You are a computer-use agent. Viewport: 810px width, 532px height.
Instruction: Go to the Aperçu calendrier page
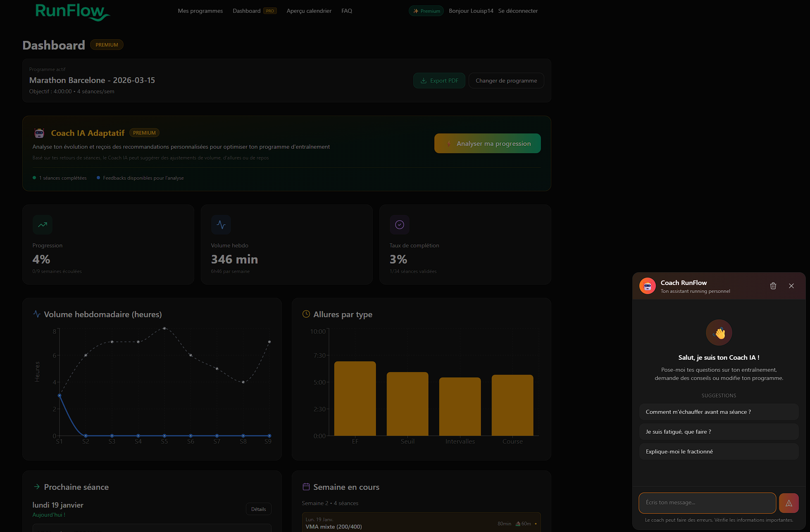(309, 11)
